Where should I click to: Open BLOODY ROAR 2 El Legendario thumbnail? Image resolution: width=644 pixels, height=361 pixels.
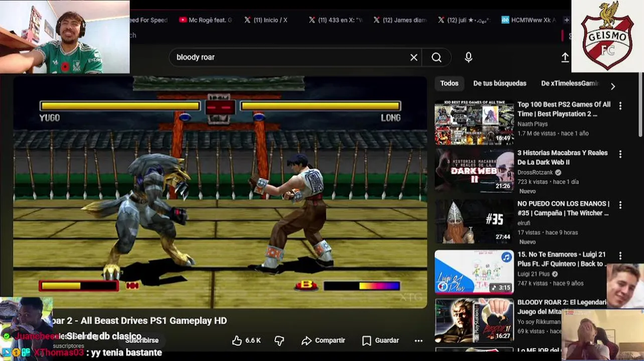click(474, 321)
